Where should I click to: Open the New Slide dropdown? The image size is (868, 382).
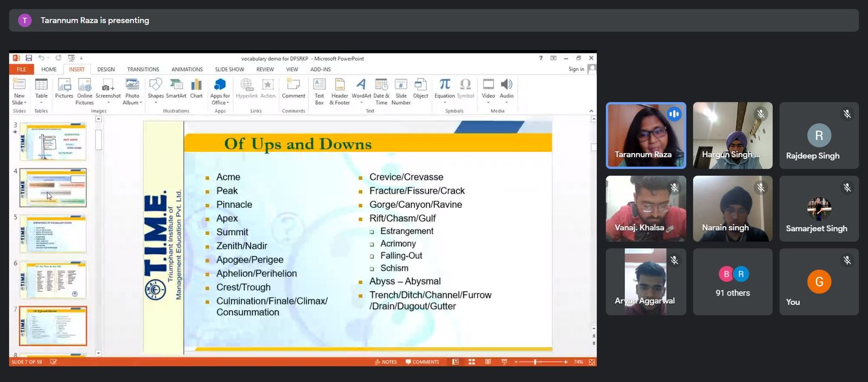pos(20,103)
